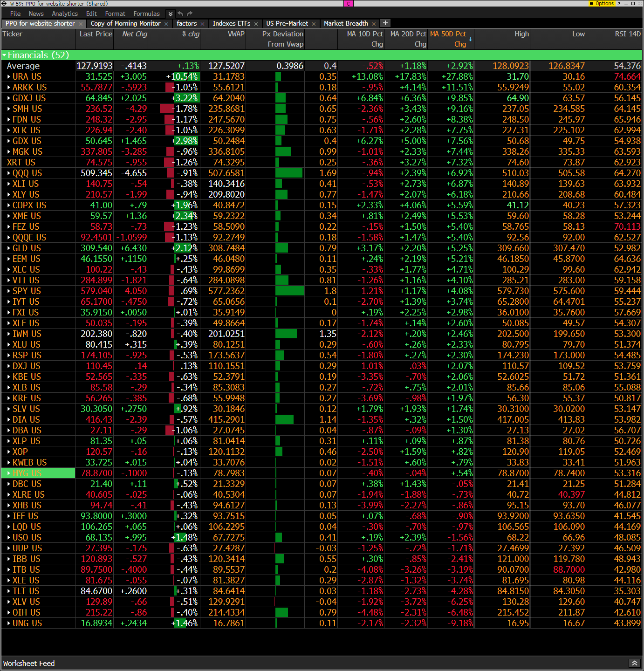Screen dimensions: 644x671
Task: Sort by the Ticker column header
Action: tap(38, 39)
